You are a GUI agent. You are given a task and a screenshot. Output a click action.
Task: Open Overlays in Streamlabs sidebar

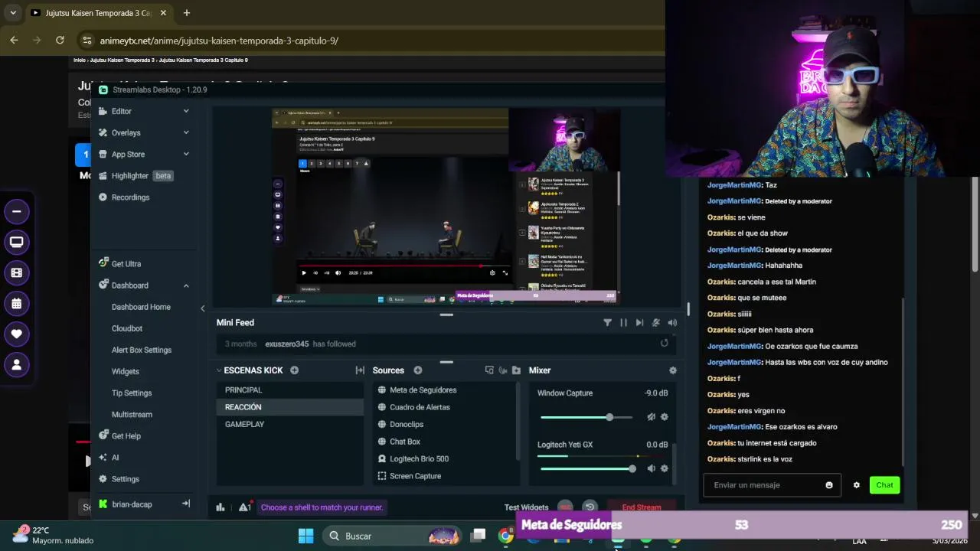(x=126, y=132)
